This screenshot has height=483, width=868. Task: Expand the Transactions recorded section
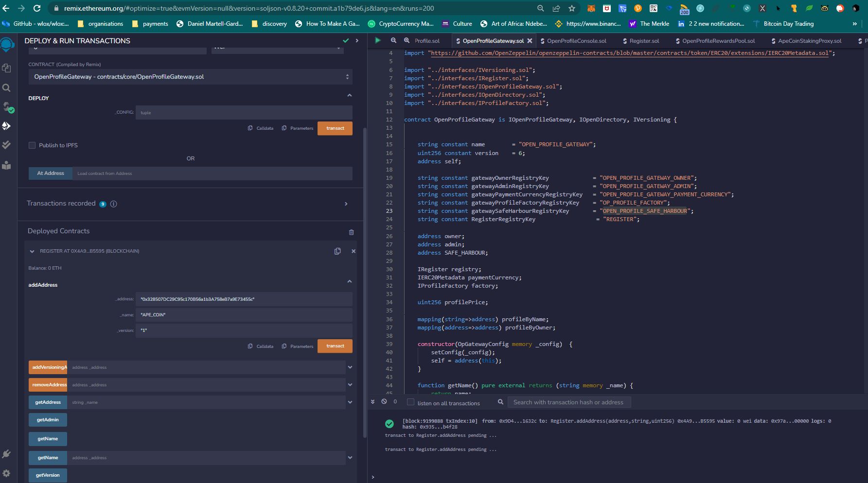346,204
